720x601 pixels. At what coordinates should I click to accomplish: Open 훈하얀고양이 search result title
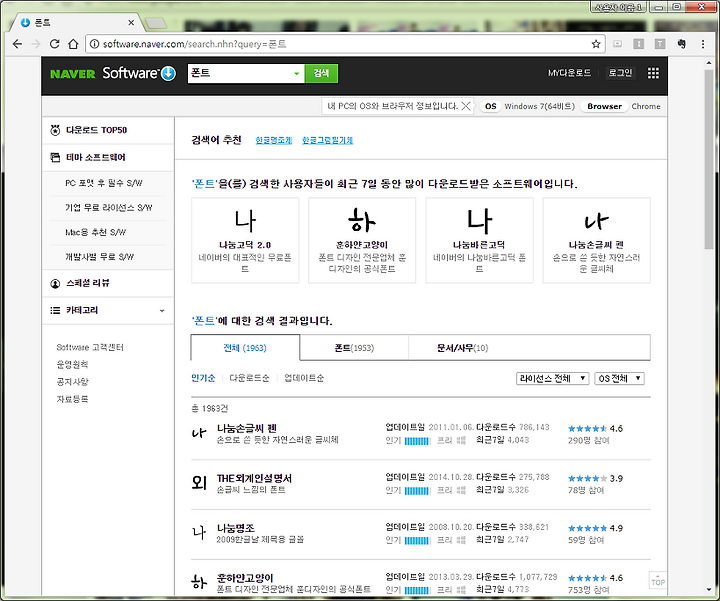point(245,578)
